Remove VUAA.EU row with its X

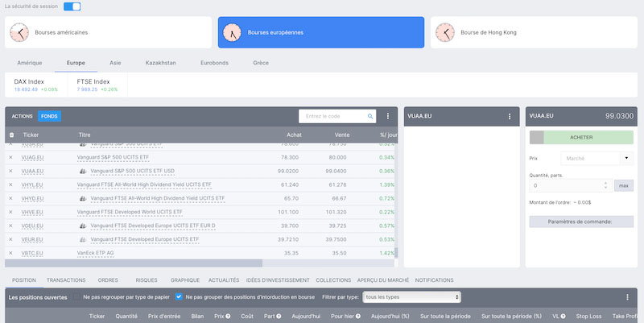[x=10, y=171]
